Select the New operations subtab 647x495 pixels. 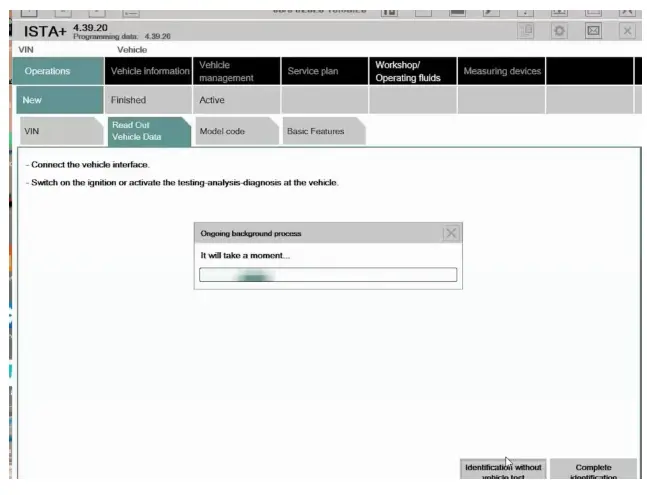pos(60,100)
